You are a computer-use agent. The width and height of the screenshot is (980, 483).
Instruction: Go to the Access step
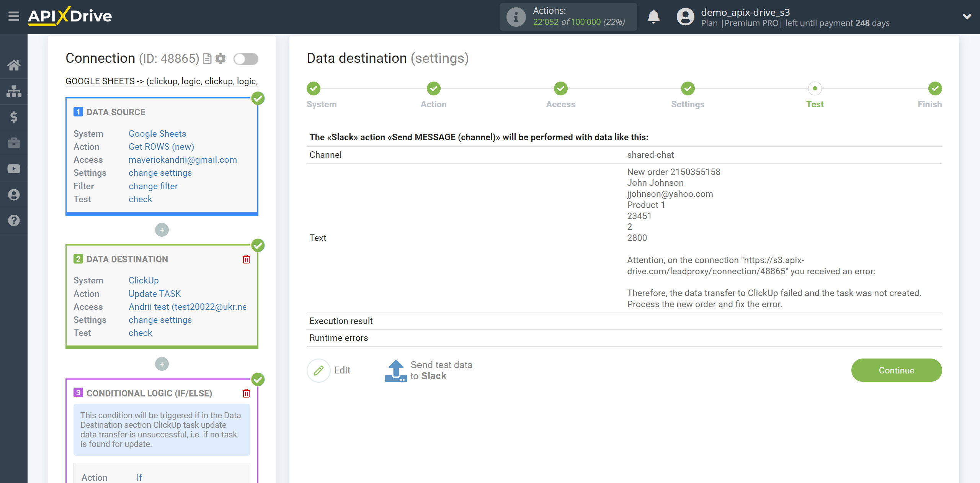(x=561, y=88)
